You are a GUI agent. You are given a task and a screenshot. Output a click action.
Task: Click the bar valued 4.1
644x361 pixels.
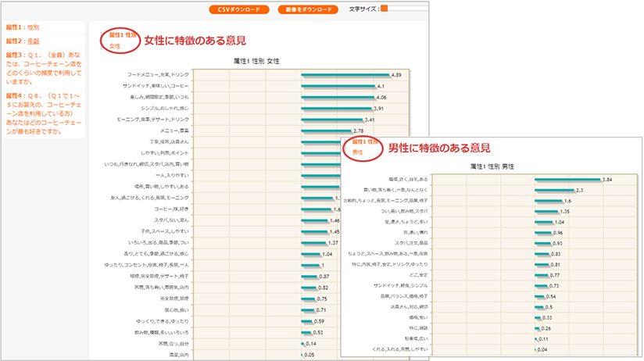point(338,86)
